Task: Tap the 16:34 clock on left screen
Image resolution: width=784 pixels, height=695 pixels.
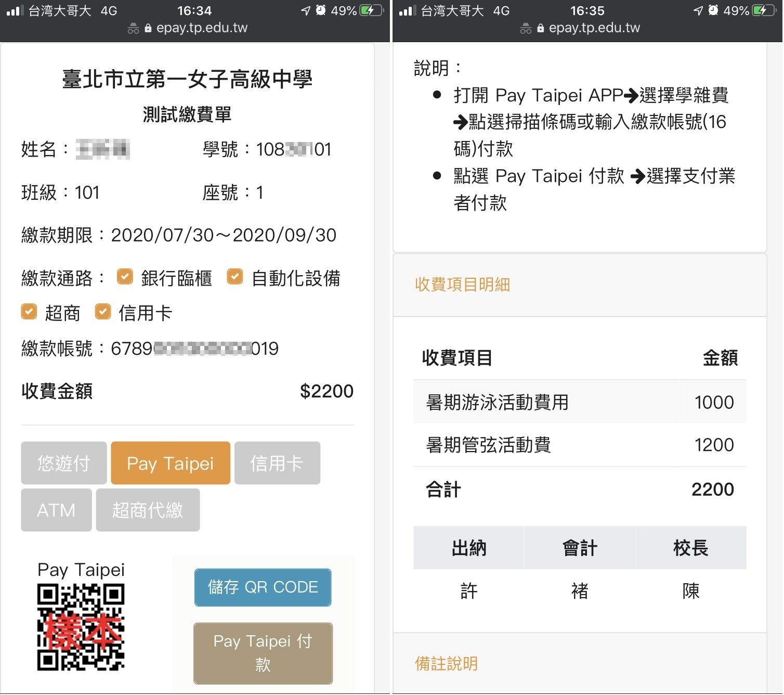Action: (194, 10)
